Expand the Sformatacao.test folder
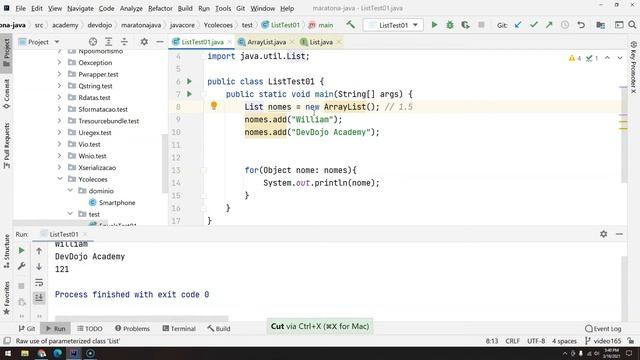 point(60,109)
